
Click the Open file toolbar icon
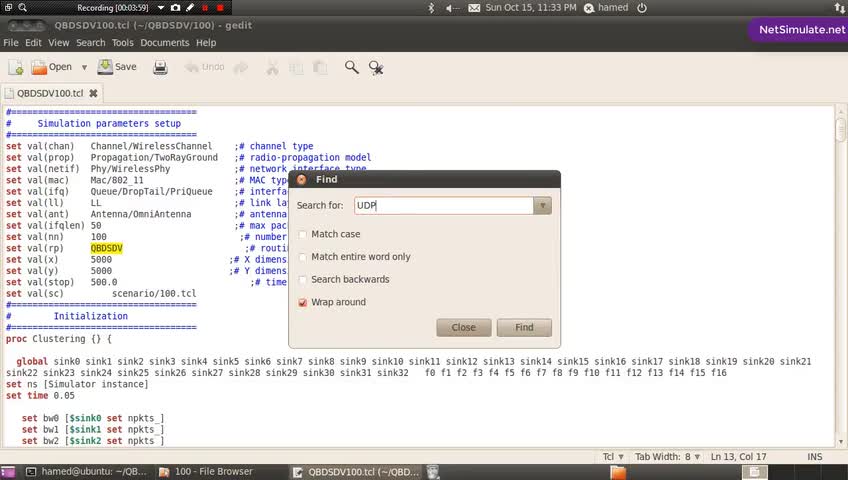(51, 67)
